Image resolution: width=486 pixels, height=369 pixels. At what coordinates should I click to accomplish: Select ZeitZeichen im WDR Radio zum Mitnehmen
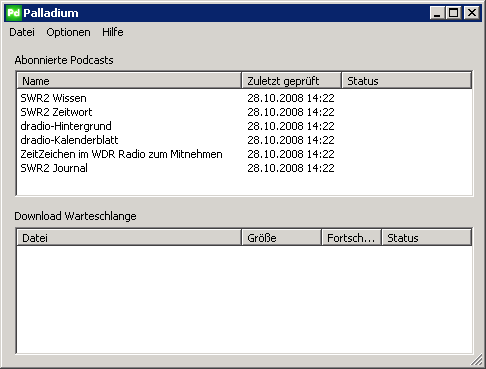121,154
